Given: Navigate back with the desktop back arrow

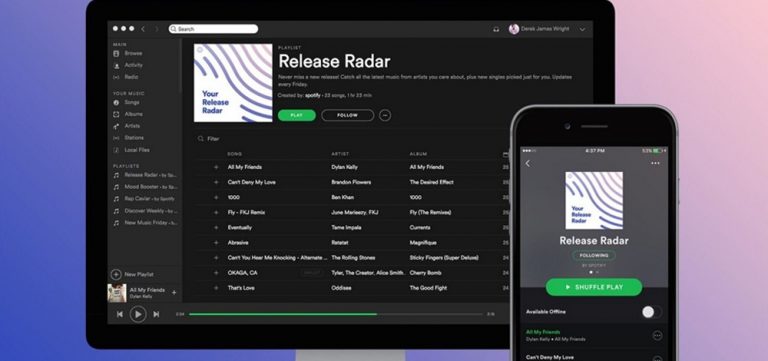Looking at the screenshot, I should (x=143, y=29).
